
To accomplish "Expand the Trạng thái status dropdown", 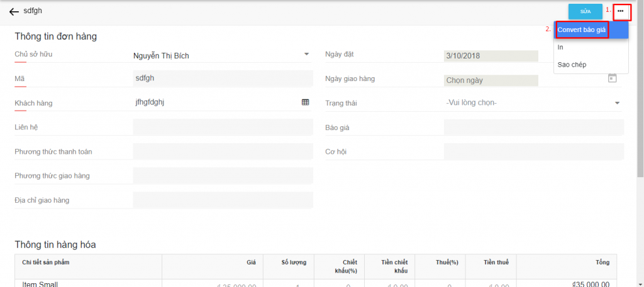I will pos(617,102).
